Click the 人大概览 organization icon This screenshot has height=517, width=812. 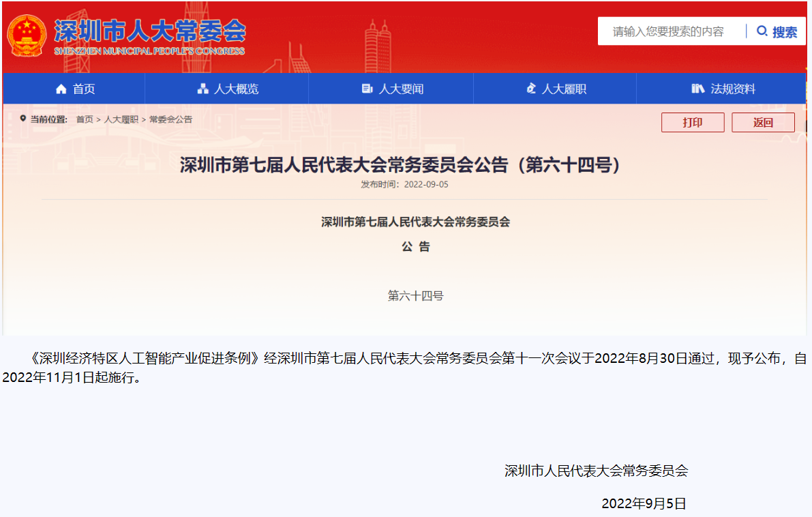point(203,89)
